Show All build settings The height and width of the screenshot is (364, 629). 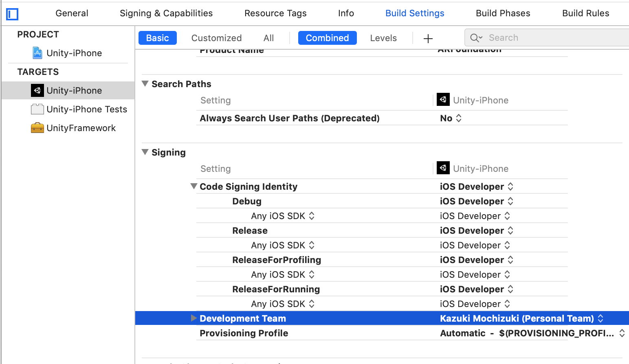click(268, 38)
